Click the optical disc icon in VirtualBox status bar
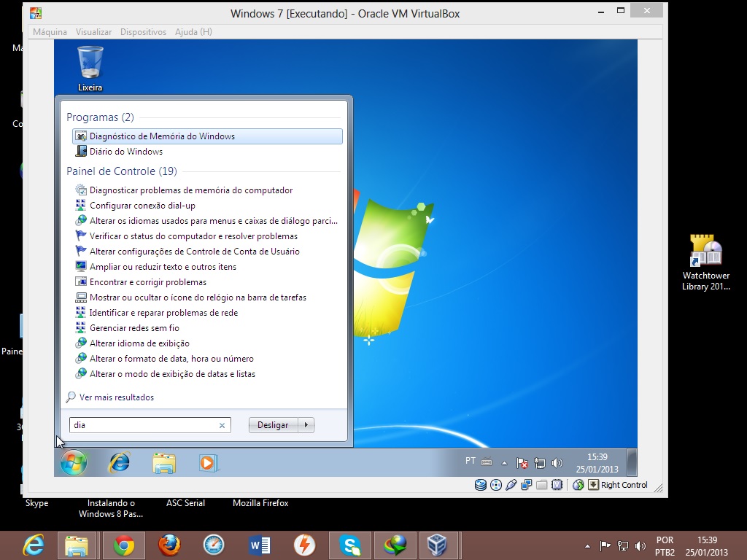This screenshot has height=560, width=747. pos(496,485)
